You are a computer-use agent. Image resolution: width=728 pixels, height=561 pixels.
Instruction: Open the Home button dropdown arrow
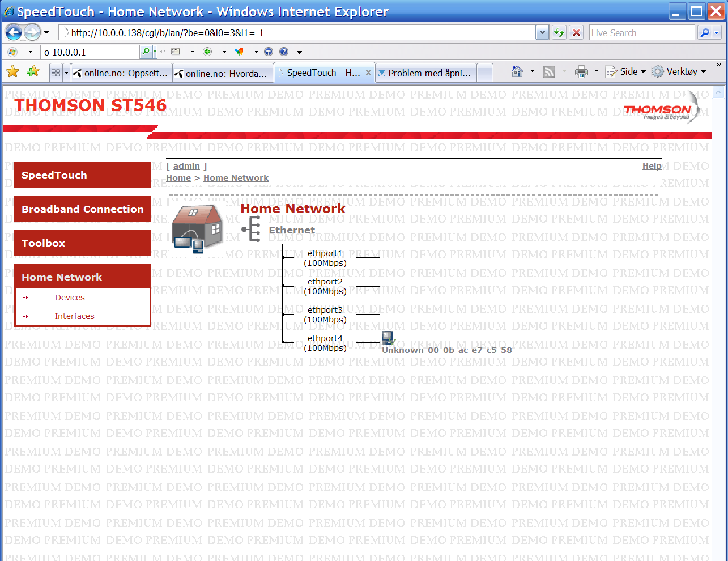[x=532, y=71]
